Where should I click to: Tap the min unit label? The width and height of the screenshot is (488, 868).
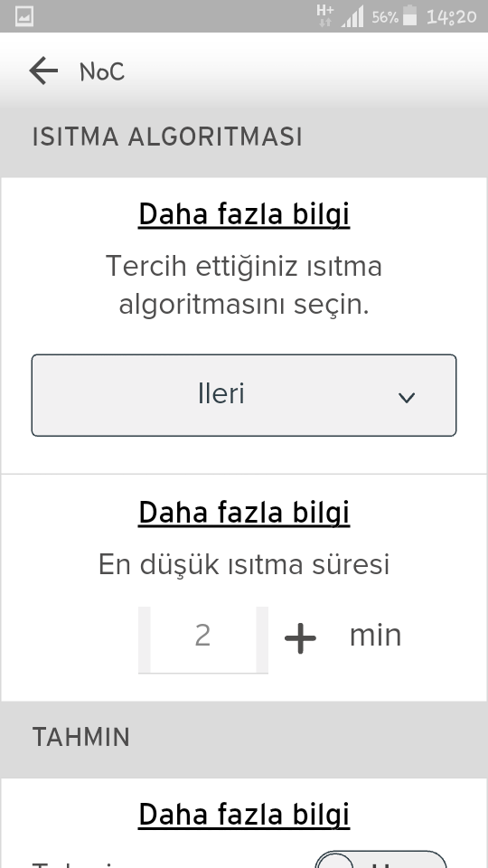click(x=375, y=636)
